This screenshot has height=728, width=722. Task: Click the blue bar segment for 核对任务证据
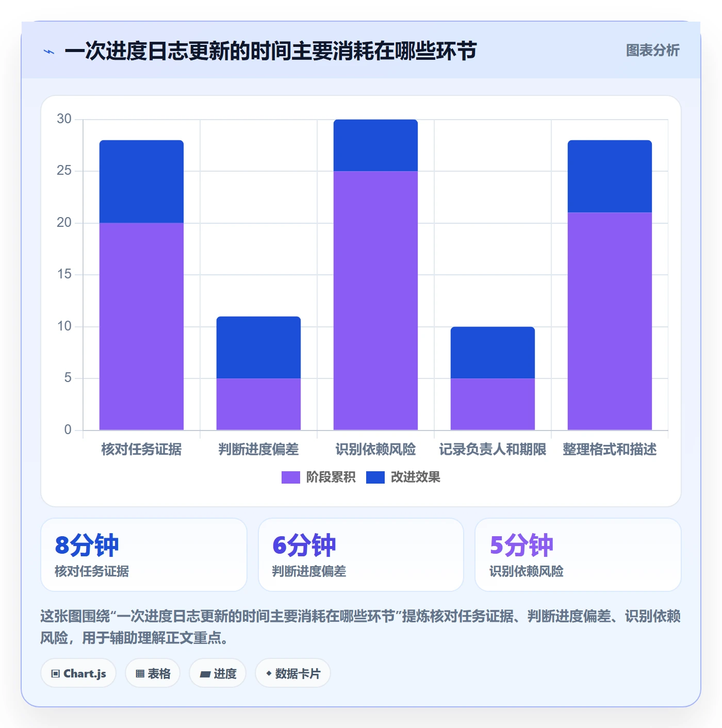pos(141,181)
